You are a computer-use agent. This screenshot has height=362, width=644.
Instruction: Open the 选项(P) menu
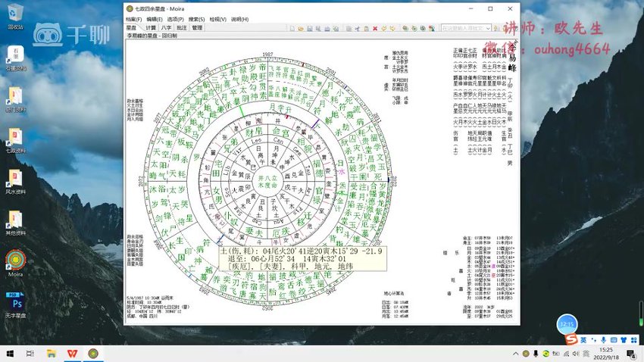click(x=175, y=19)
